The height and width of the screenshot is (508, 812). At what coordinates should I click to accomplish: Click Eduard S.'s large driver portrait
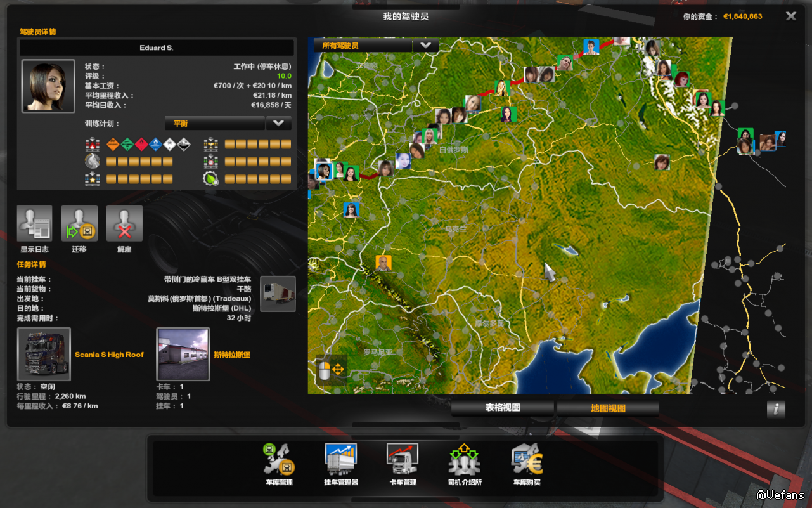(48, 86)
